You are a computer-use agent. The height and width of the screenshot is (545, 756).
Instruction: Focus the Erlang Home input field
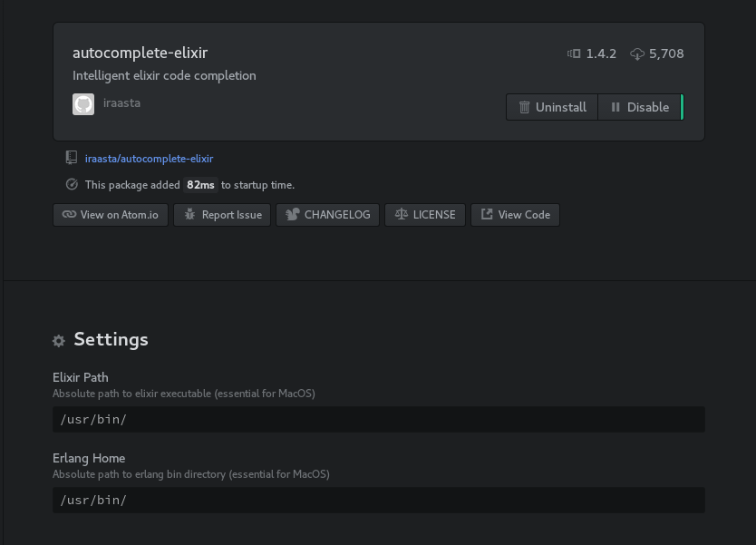click(x=379, y=501)
